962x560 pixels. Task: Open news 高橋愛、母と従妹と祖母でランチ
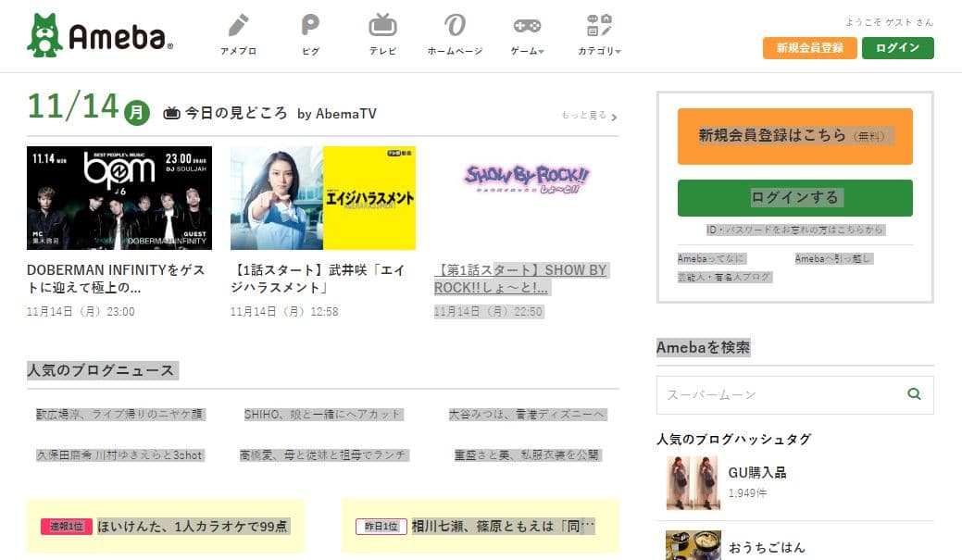(323, 455)
